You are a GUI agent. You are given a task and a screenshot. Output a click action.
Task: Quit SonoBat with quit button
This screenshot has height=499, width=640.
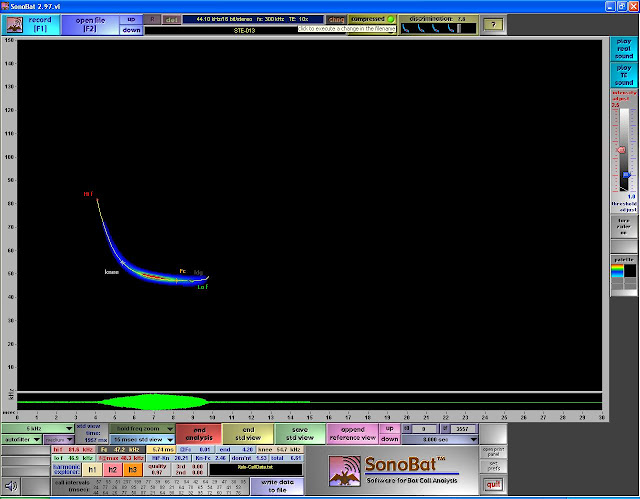493,485
